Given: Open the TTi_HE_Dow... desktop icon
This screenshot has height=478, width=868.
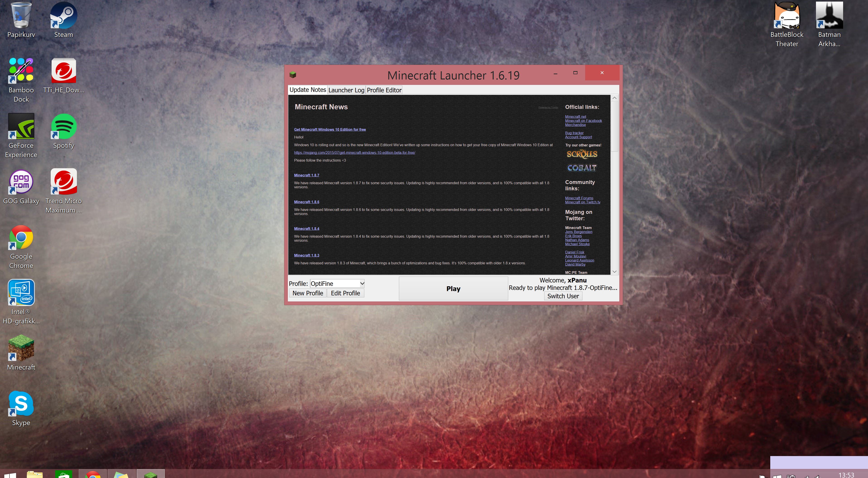Looking at the screenshot, I should [64, 76].
